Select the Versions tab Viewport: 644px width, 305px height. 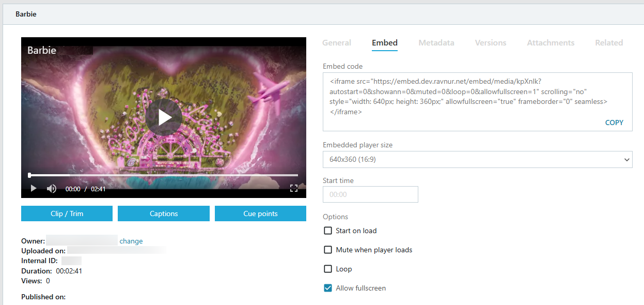tap(491, 43)
